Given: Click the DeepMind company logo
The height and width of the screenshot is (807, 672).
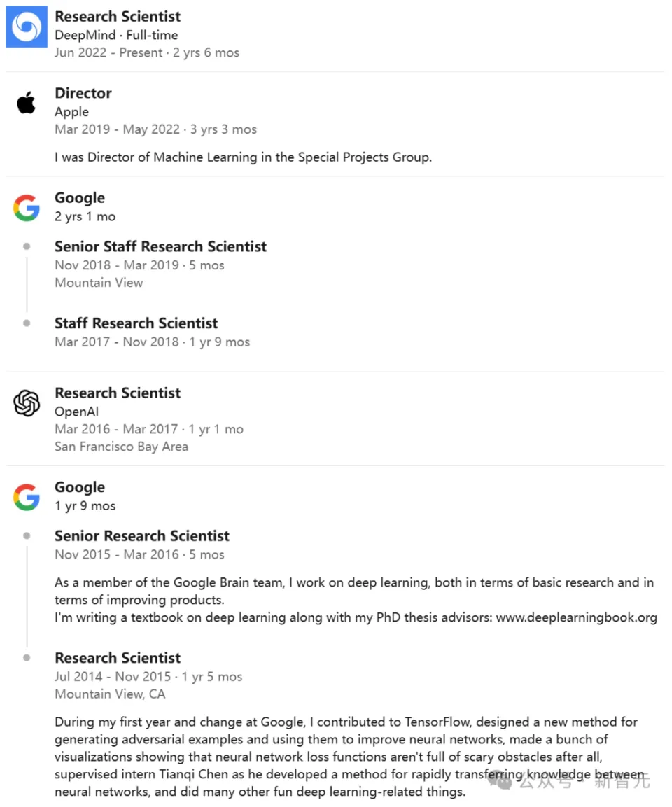Looking at the screenshot, I should (27, 27).
